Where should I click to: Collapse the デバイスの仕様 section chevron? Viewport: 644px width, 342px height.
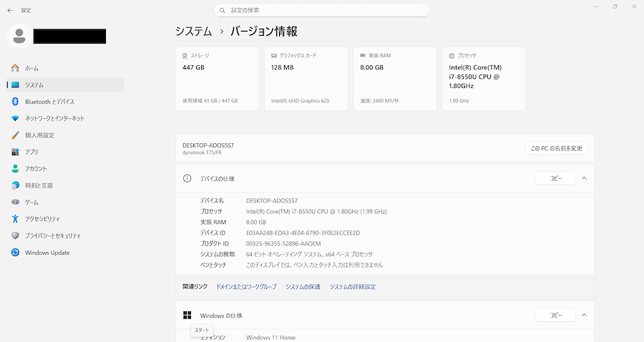tap(584, 178)
